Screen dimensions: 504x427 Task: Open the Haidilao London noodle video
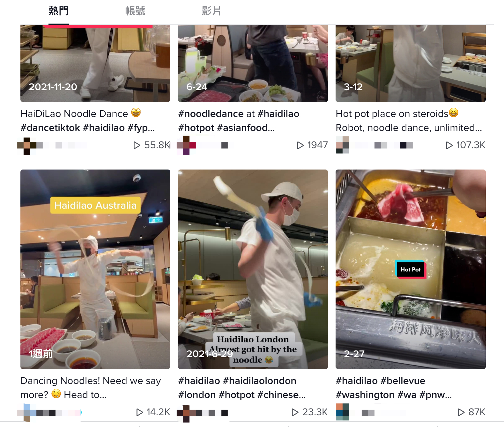(253, 269)
